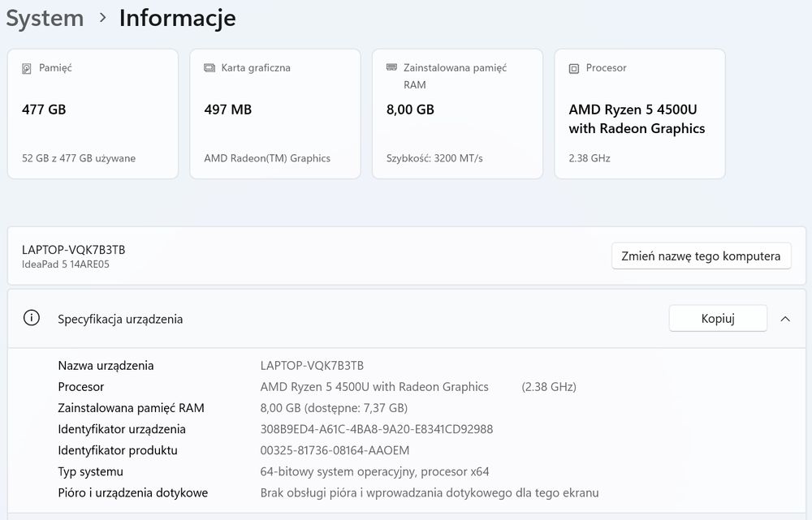
Task: Click the info icon beside Specyfikacja urządzenia
Action: [32, 318]
